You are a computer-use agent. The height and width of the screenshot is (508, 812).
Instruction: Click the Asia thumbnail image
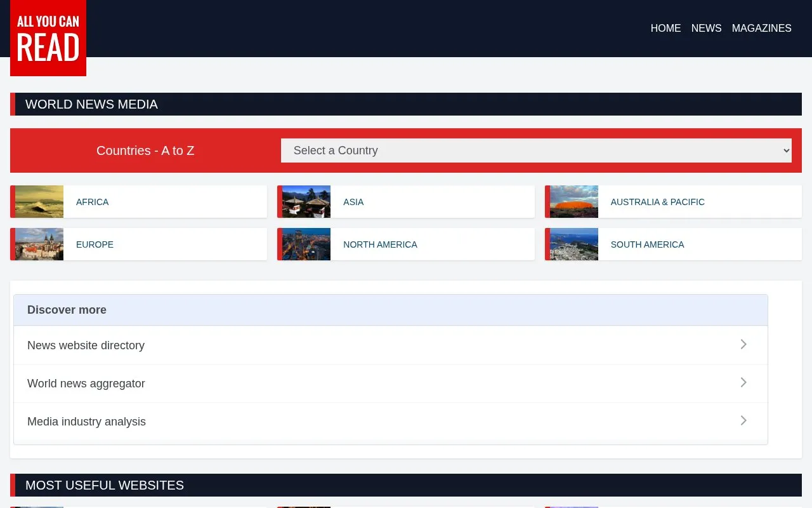(306, 201)
